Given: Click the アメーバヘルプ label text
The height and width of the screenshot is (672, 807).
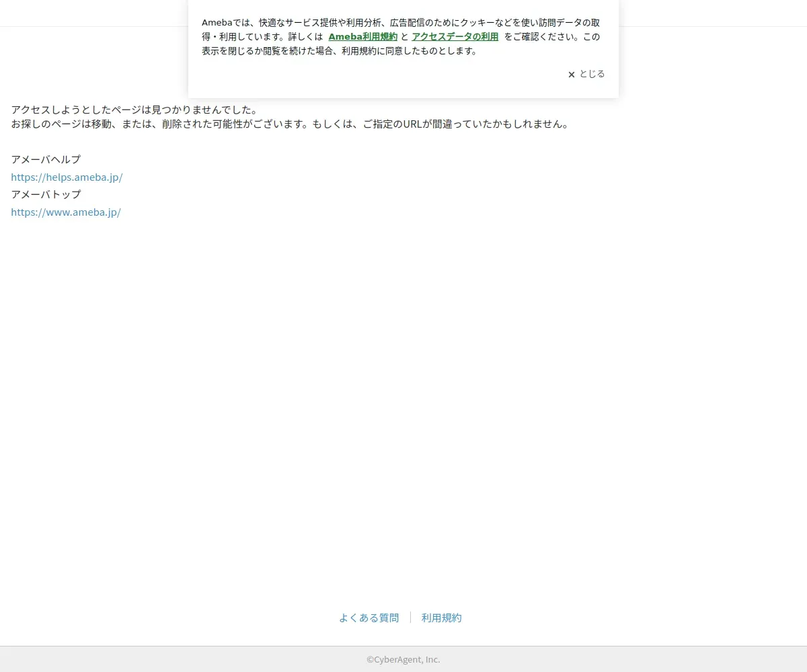Looking at the screenshot, I should coord(46,159).
